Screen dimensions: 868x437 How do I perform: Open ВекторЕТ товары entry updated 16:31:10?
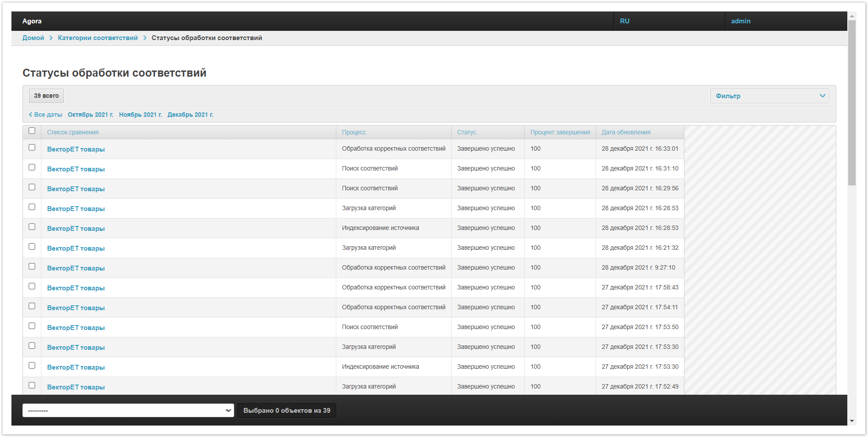pos(76,169)
